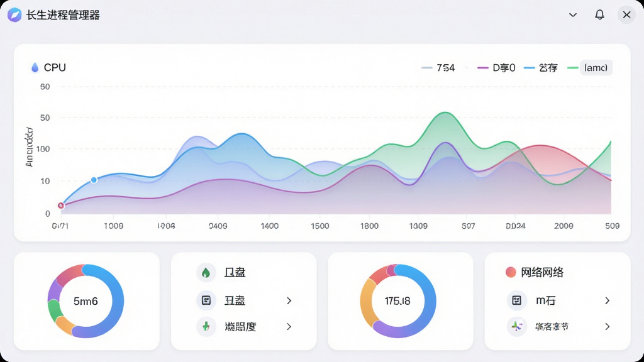Screen dimensions: 644x362
Task: Select the red starting data point marker
Action: [61, 206]
